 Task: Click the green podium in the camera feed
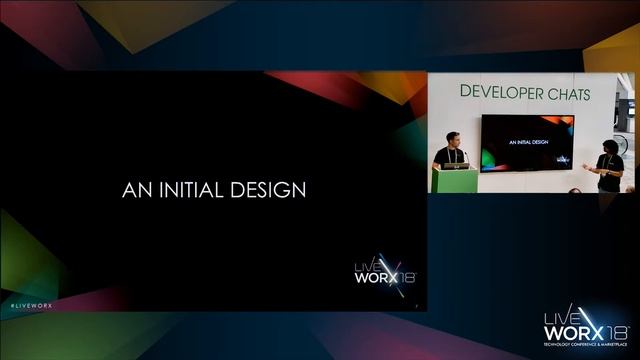pos(455,180)
